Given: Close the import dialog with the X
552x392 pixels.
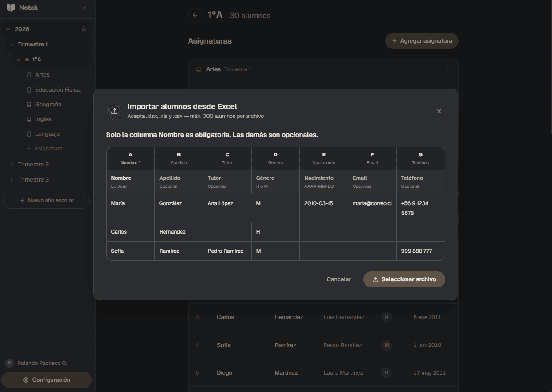Looking at the screenshot, I should (x=439, y=111).
